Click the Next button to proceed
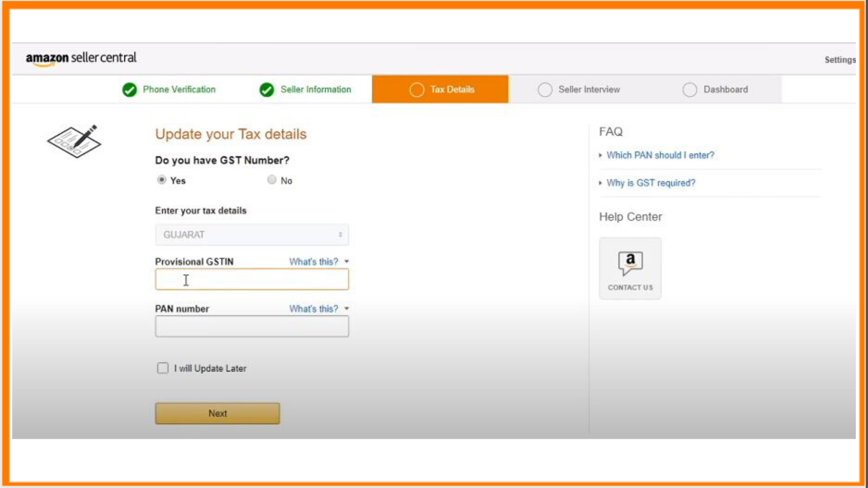Viewport: 868px width, 488px height. 217,413
